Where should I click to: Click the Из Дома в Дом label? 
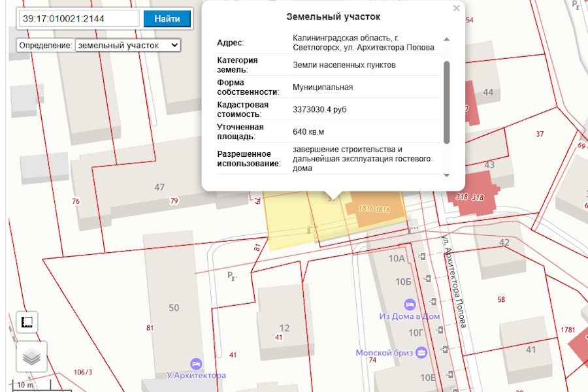[410, 316]
